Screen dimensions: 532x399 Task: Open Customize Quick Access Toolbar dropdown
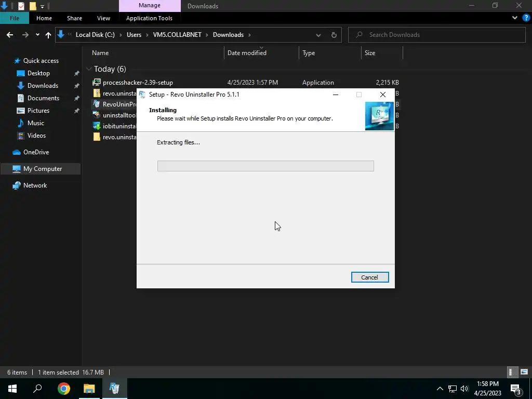tap(42, 6)
